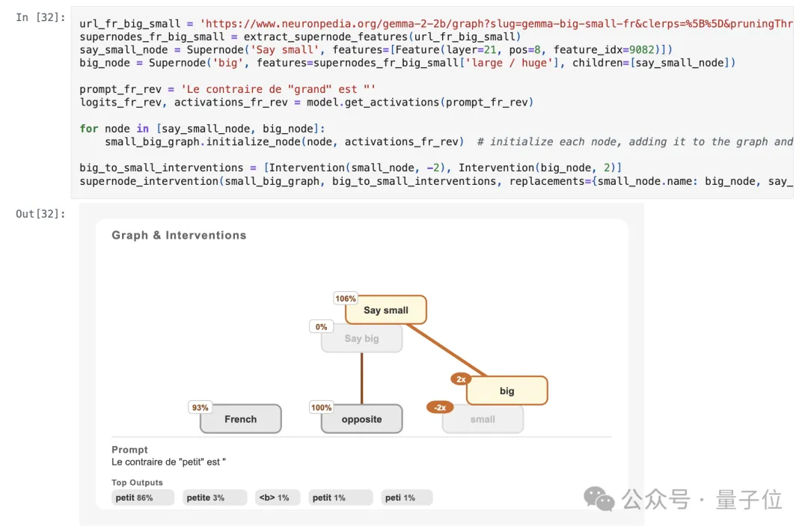Click the 0% badge on Say big

(x=322, y=327)
